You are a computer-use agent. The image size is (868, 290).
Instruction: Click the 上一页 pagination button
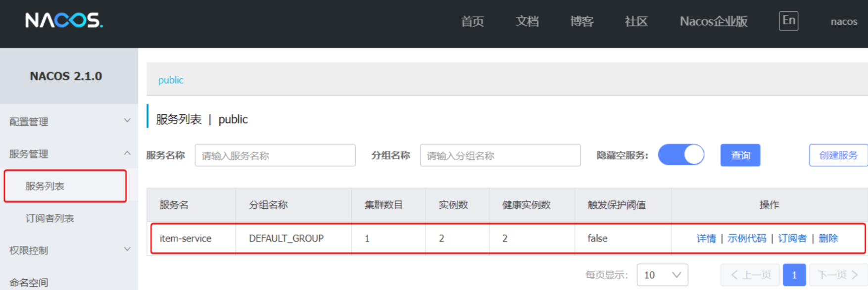(750, 275)
